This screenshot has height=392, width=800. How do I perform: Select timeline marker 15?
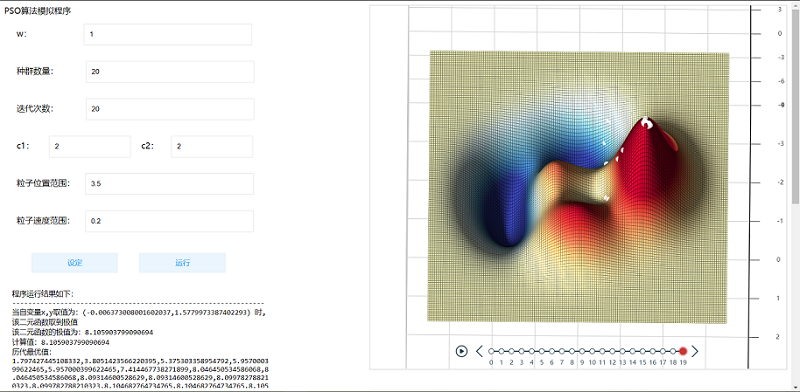point(643,351)
